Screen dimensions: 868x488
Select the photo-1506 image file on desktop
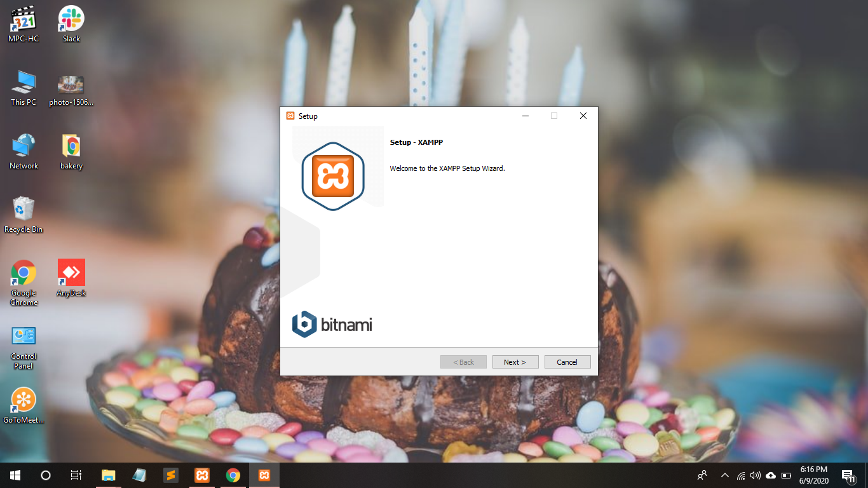(71, 91)
